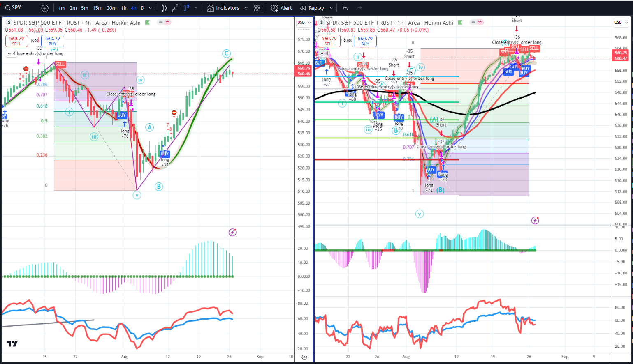Screen dimensions: 633x364
Task: Expand favorite indicators dropdown arrow
Action: tap(246, 8)
